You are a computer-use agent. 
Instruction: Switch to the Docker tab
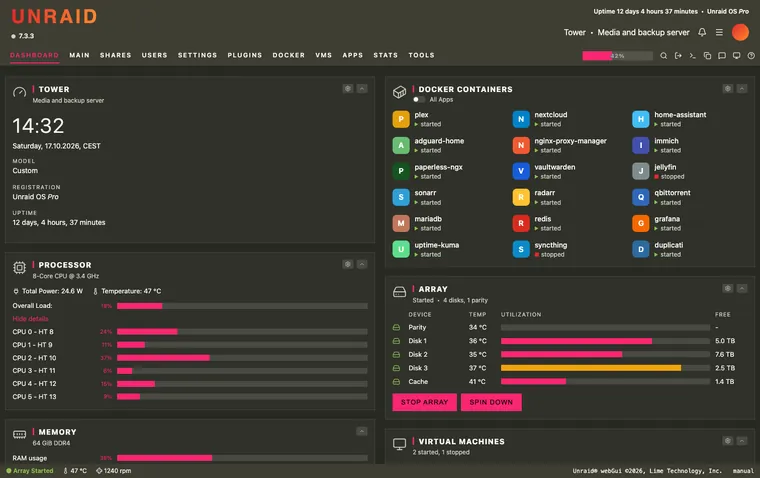288,55
